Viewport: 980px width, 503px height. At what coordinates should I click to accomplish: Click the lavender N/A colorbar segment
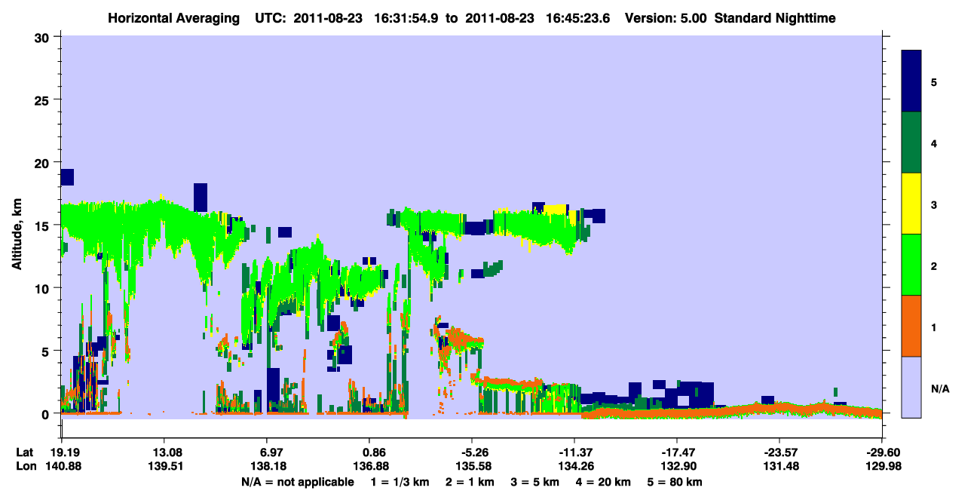tap(912, 387)
